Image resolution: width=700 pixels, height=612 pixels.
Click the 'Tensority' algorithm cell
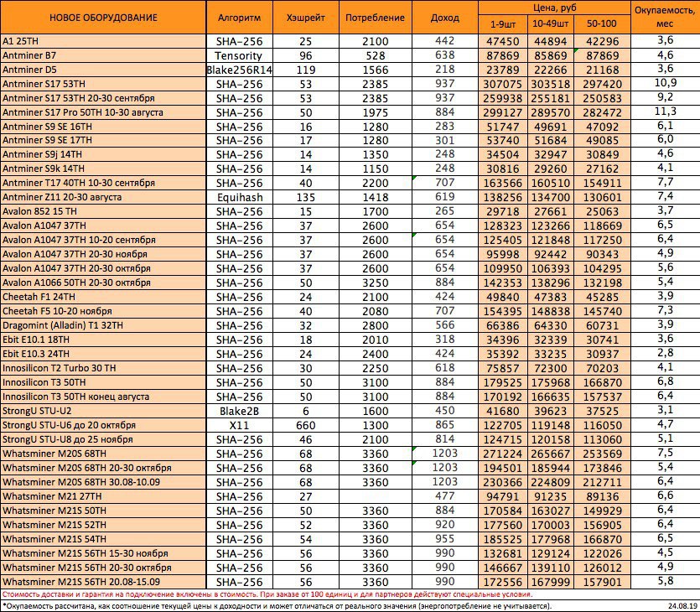[x=239, y=55]
